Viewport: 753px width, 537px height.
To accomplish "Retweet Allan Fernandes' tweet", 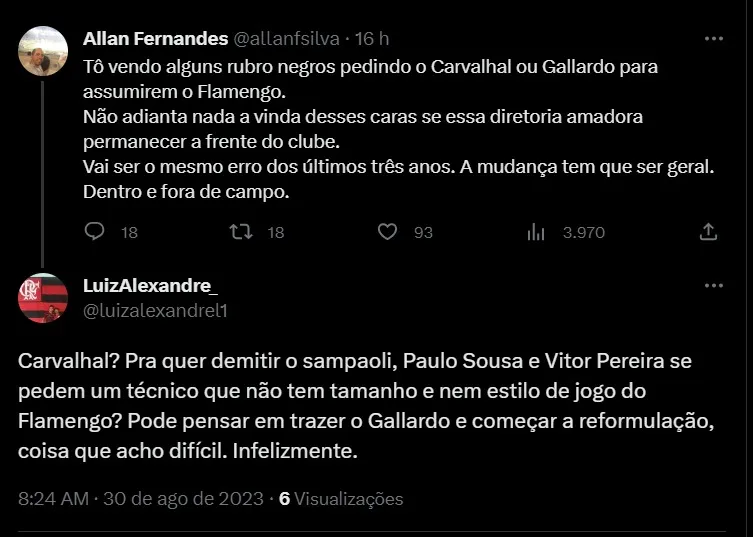I will 241,232.
